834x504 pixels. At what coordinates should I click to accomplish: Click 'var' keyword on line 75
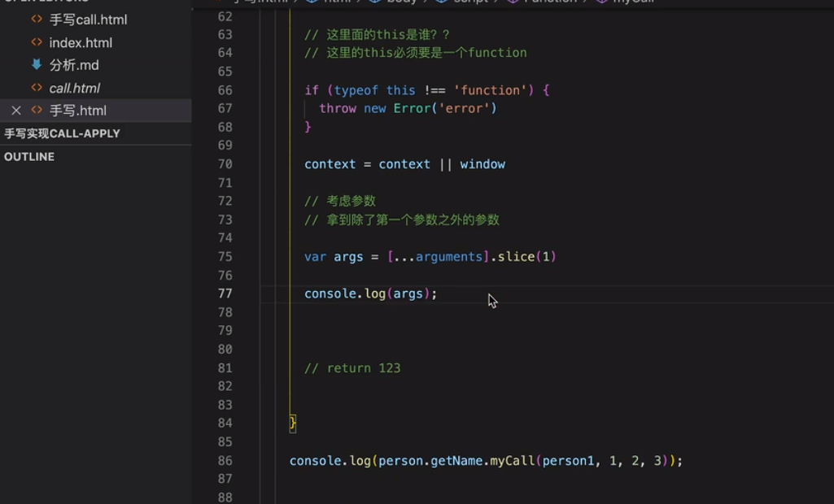(x=315, y=257)
